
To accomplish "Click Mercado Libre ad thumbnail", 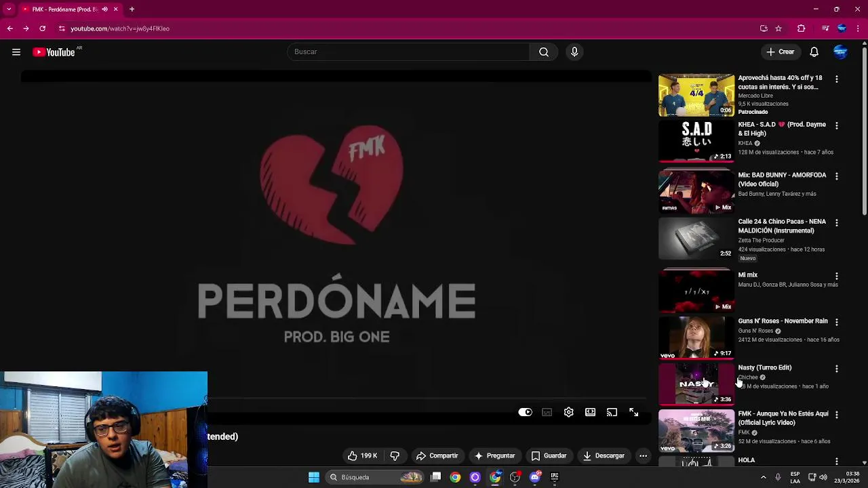I will point(696,95).
